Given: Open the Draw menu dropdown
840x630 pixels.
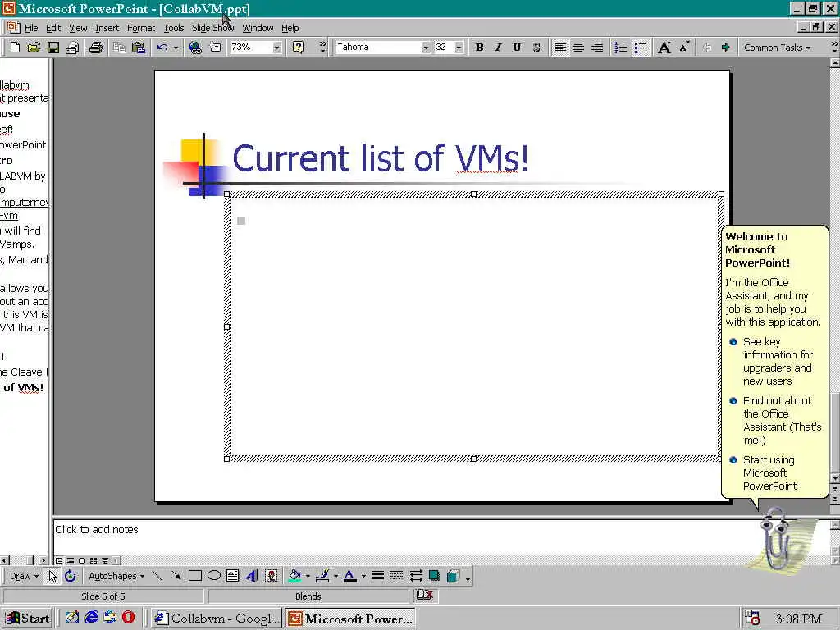Looking at the screenshot, I should (24, 576).
